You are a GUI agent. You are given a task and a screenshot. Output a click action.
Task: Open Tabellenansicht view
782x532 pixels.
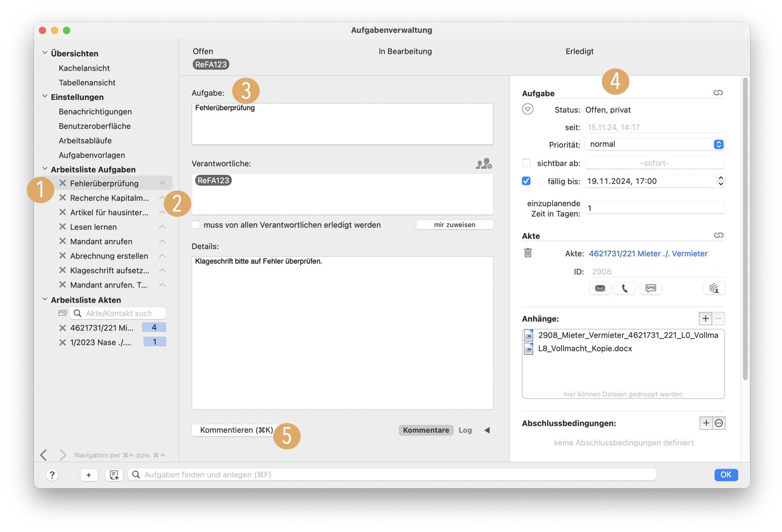[x=87, y=83]
